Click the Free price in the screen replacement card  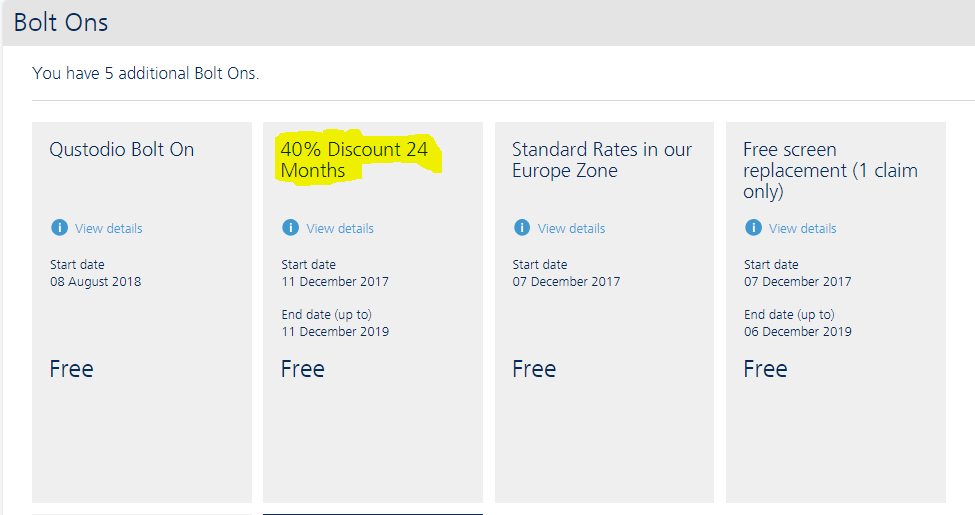(x=765, y=369)
